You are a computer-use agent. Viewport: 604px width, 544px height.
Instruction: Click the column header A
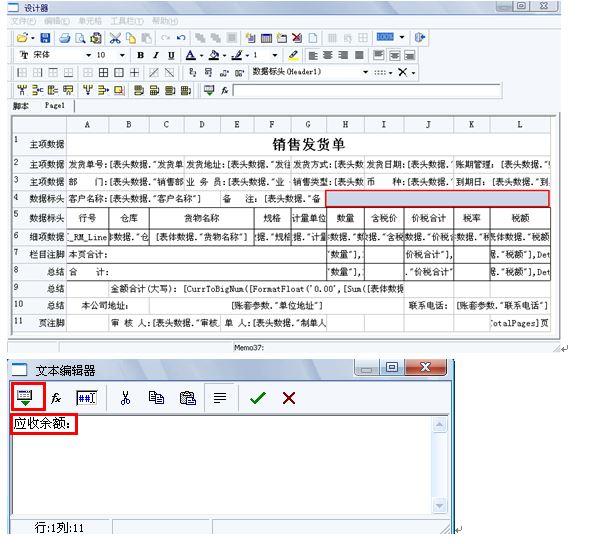click(87, 124)
